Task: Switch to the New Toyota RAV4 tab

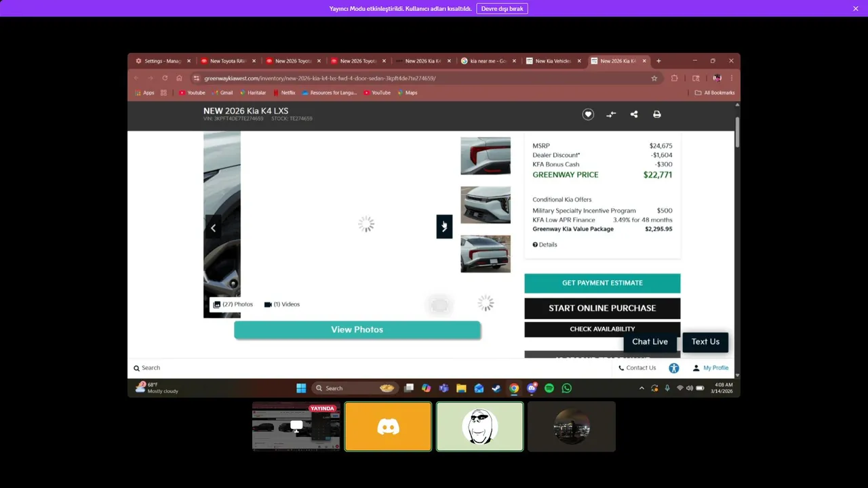Action: [x=226, y=61]
